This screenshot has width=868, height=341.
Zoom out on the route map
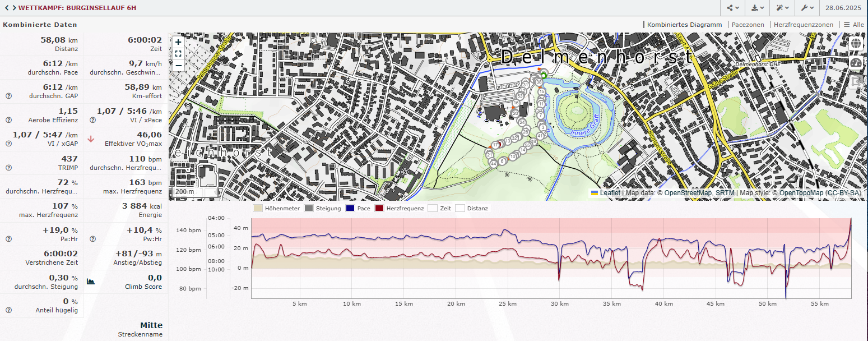coord(178,65)
